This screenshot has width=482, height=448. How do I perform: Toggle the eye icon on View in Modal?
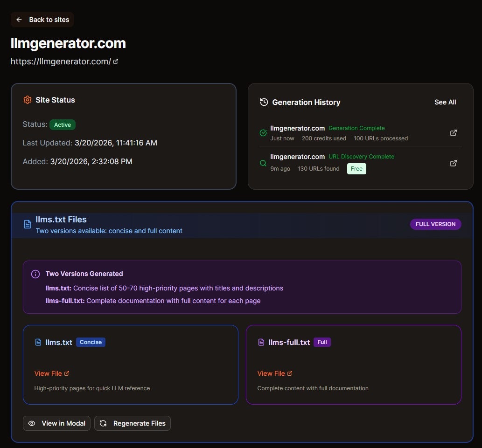32,423
